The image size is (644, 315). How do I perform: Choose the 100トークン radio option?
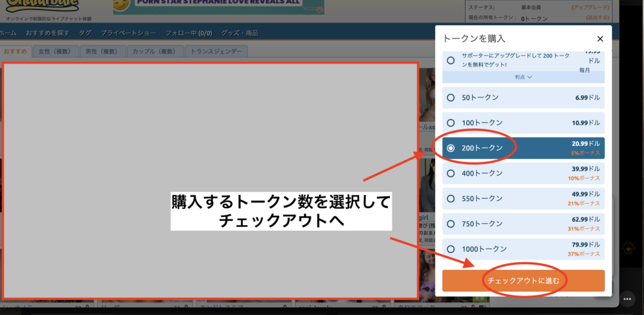(450, 123)
